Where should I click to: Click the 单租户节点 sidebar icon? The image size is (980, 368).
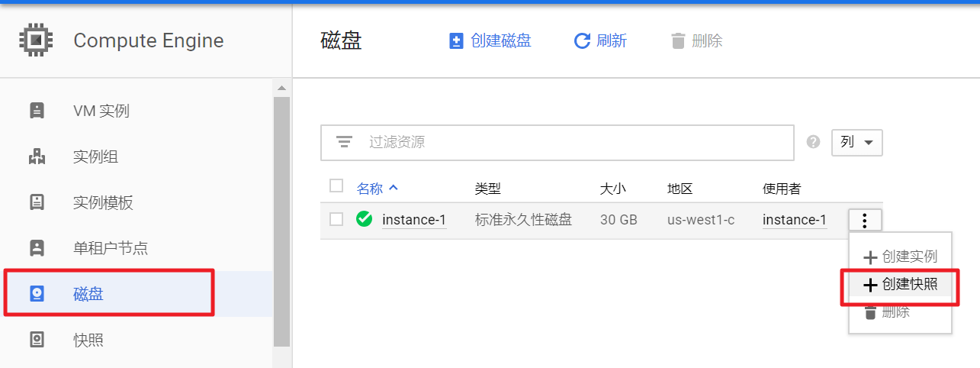37,248
